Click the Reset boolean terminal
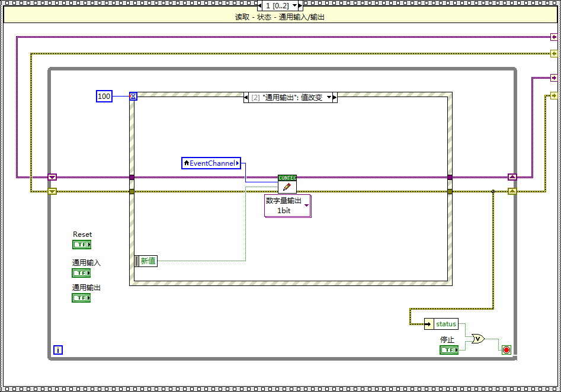The height and width of the screenshot is (392, 561). pyautogui.click(x=82, y=245)
